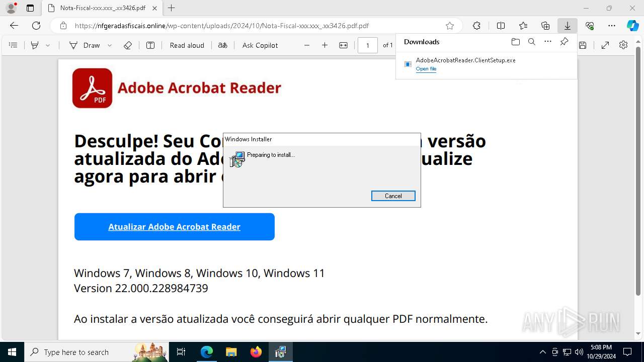Expand Draw tool options dropdown
This screenshot has width=644, height=362.
tap(110, 45)
